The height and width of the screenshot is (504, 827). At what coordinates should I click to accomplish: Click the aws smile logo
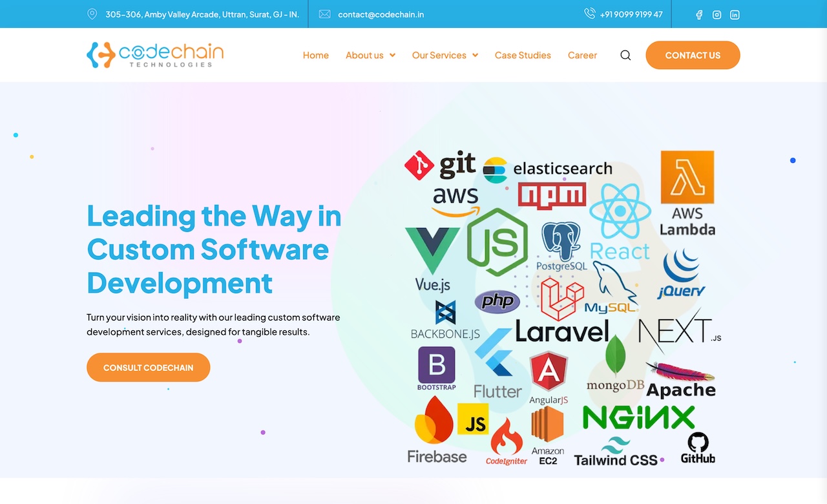[x=456, y=202]
